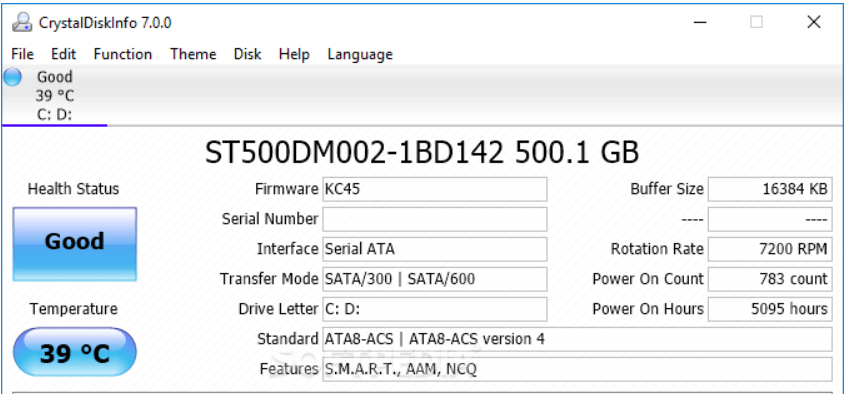Click the Rotation Rate label

657,249
